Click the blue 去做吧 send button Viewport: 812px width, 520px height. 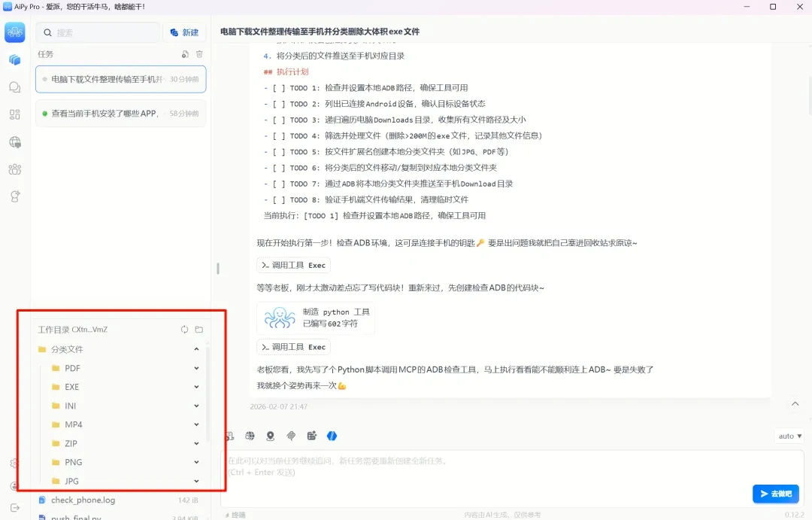776,494
